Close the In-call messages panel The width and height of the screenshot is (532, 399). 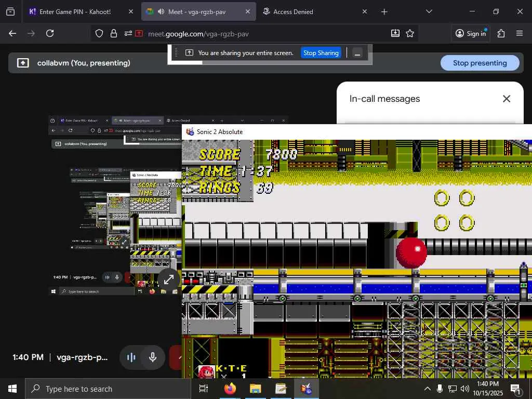point(506,99)
